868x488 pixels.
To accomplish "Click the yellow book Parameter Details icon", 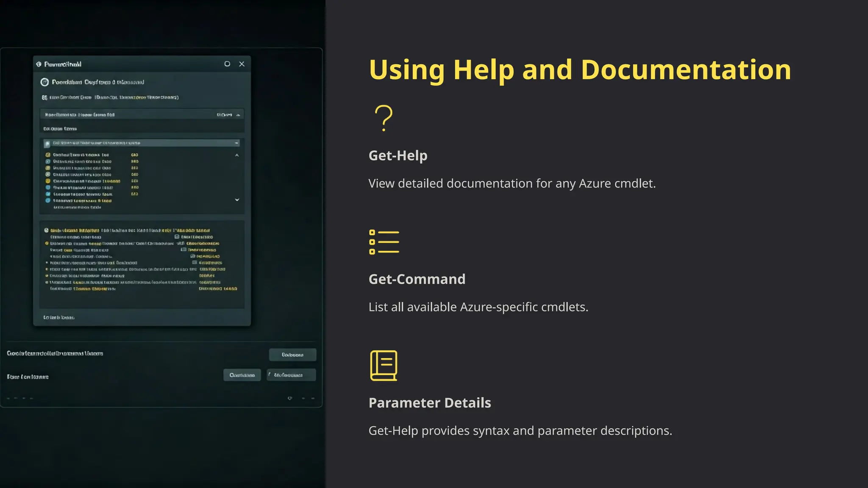I will click(x=384, y=365).
